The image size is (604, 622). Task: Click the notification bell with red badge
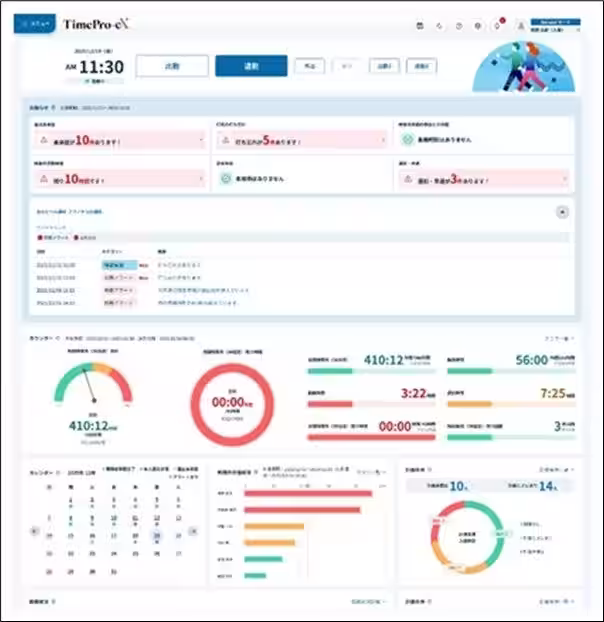click(x=497, y=26)
